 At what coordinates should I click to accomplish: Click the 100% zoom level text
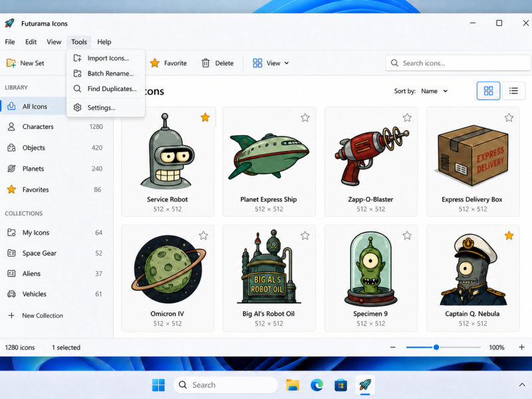[496, 347]
